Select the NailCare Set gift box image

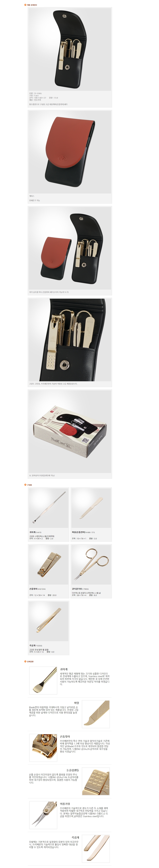point(70,432)
